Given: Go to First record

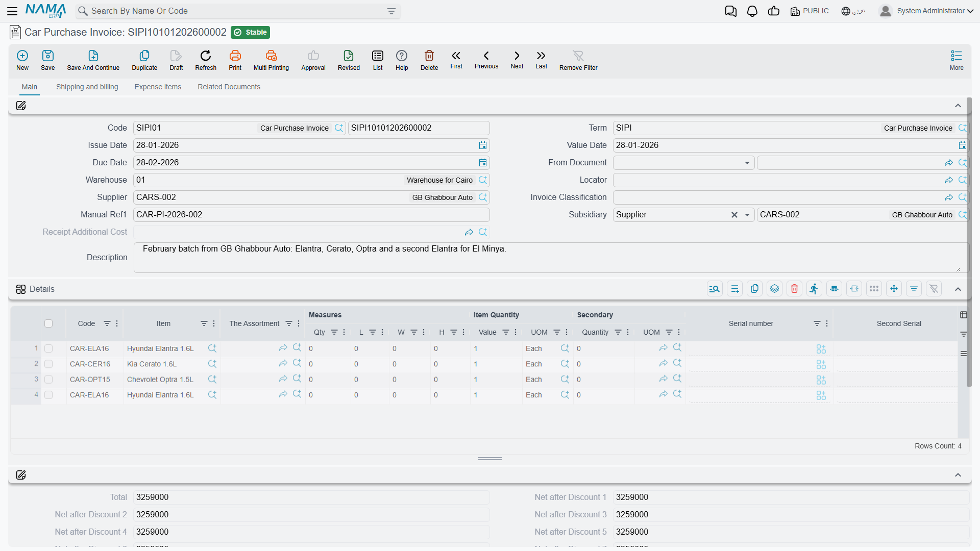Looking at the screenshot, I should [x=456, y=60].
